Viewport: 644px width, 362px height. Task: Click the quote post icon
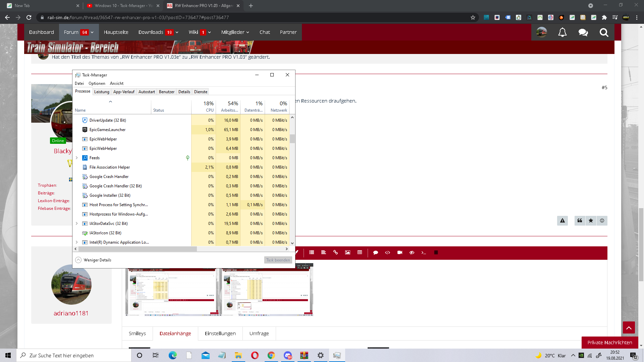coord(580,221)
